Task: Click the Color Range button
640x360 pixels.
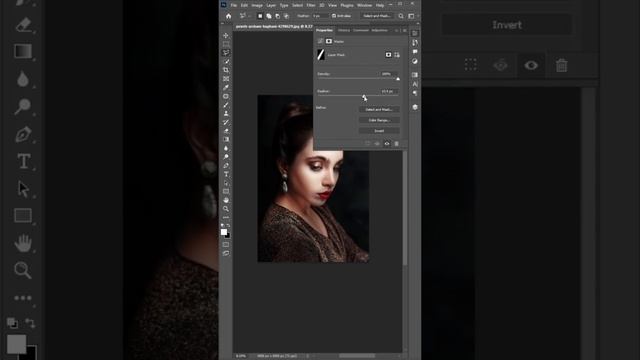Action: [379, 120]
